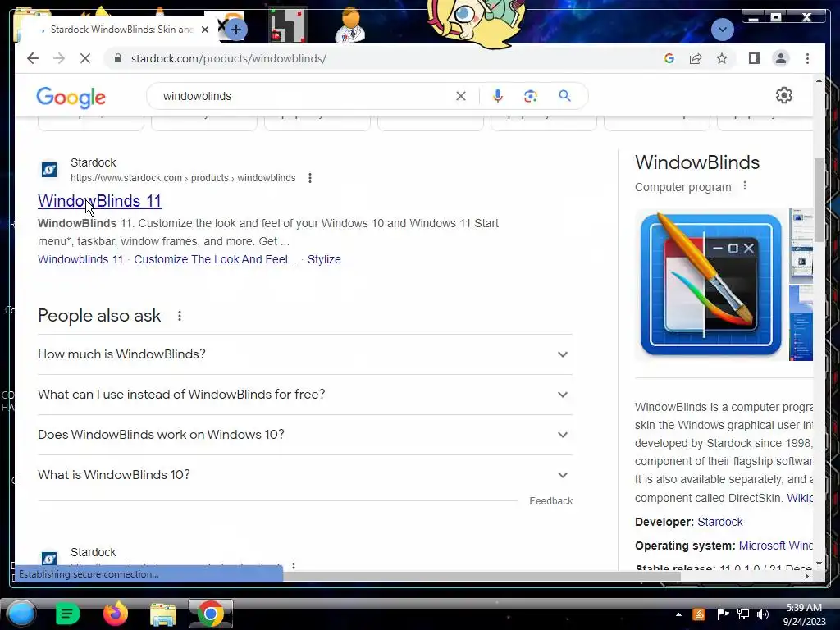Click the WindowBlinds knowledge panel title

pos(697,162)
